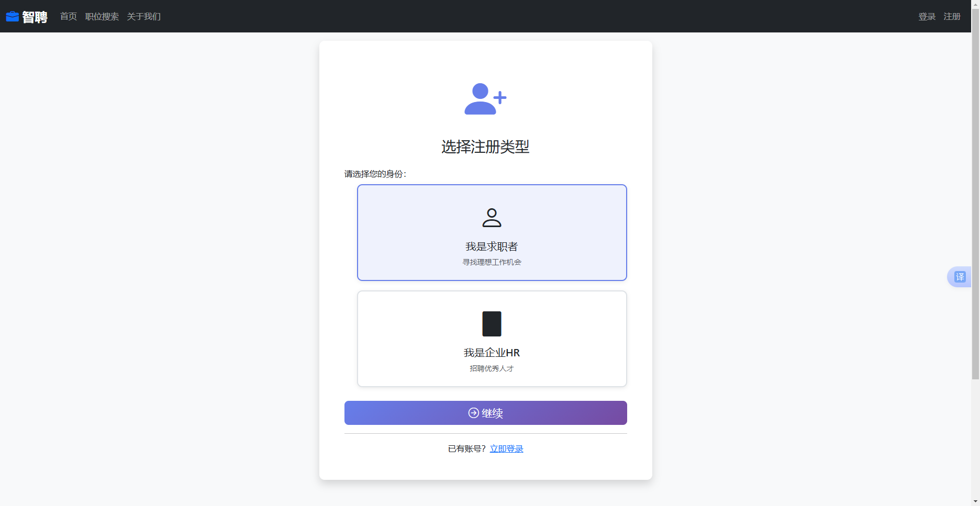Click the 智聘 brand name
Viewport: 980px width, 506px height.
coord(35,17)
